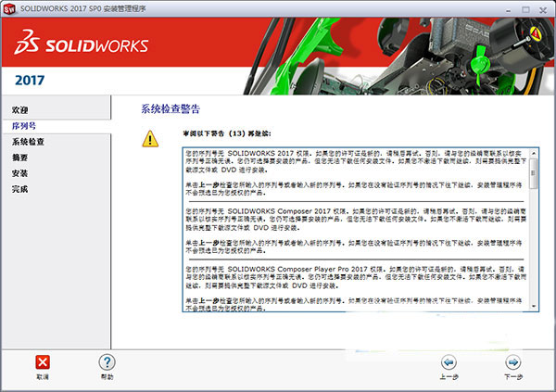Select the 欢迎 step in sidebar
Image resolution: width=556 pixels, height=392 pixels.
(19, 110)
